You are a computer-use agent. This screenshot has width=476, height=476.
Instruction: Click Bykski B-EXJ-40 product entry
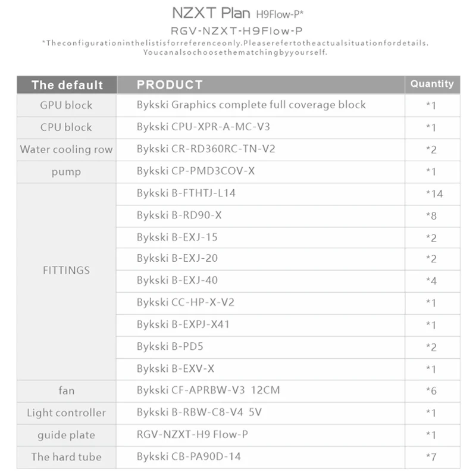coord(177,280)
